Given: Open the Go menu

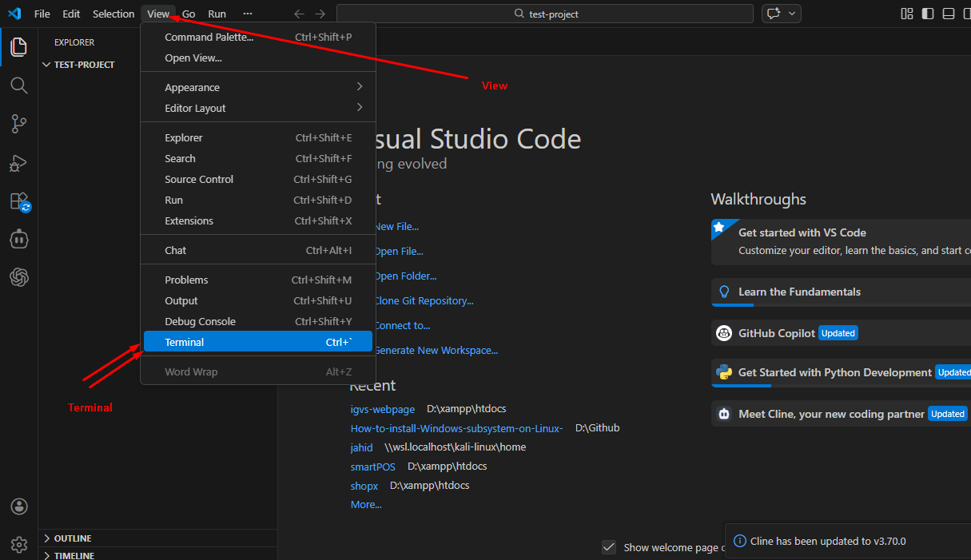Looking at the screenshot, I should pos(189,14).
